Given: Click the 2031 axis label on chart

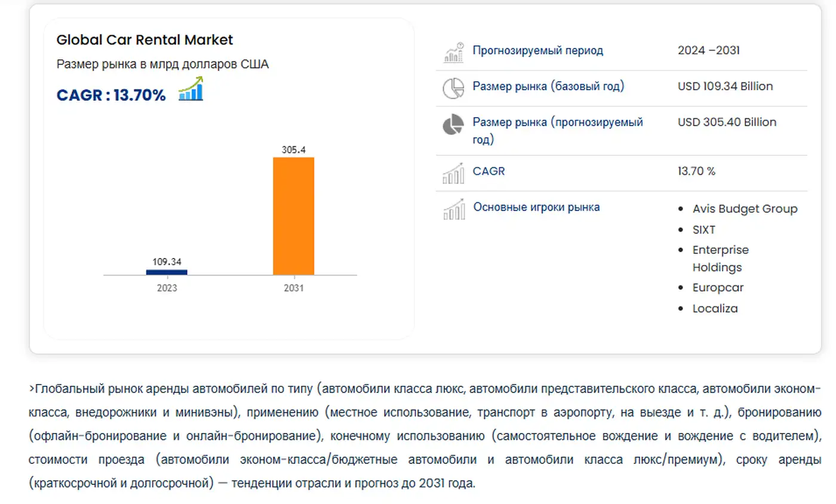Looking at the screenshot, I should pos(294,288).
